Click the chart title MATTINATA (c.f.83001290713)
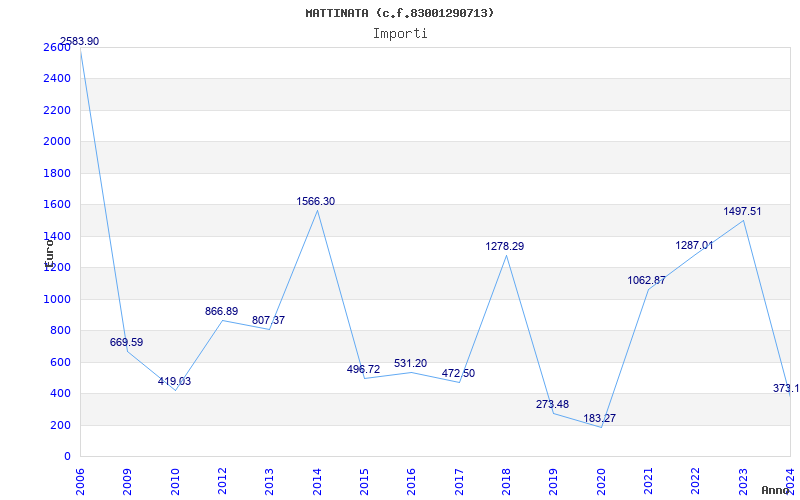 [x=400, y=13]
